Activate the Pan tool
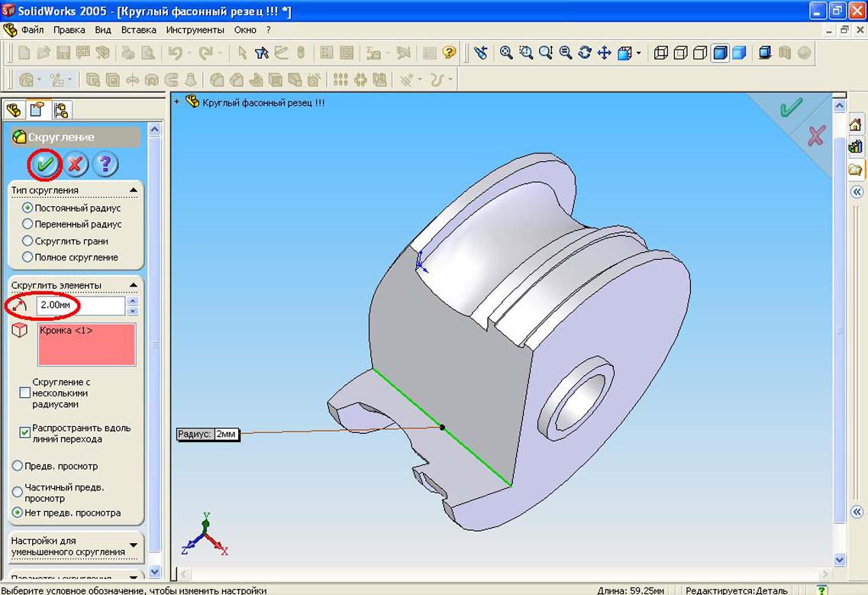 pos(604,53)
